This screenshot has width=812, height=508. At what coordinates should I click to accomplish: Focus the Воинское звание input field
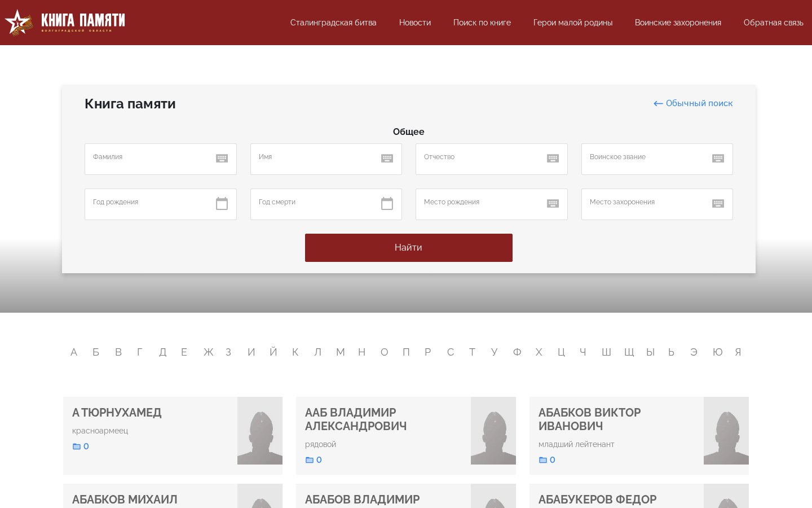coord(657,159)
